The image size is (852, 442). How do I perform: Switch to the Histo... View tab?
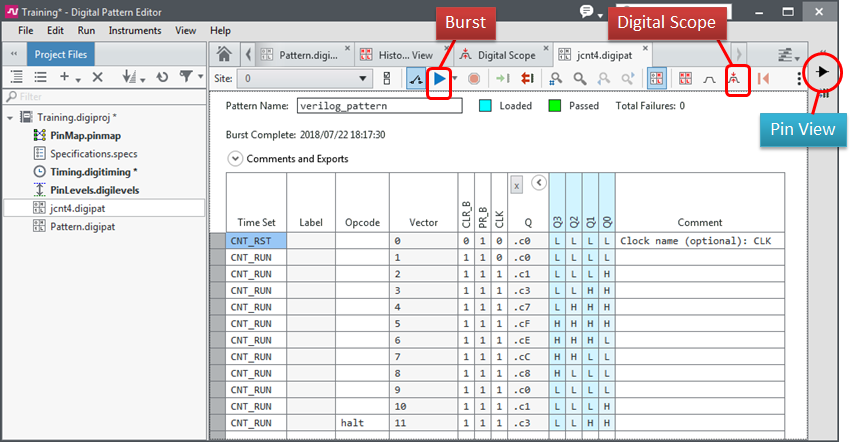(403, 55)
